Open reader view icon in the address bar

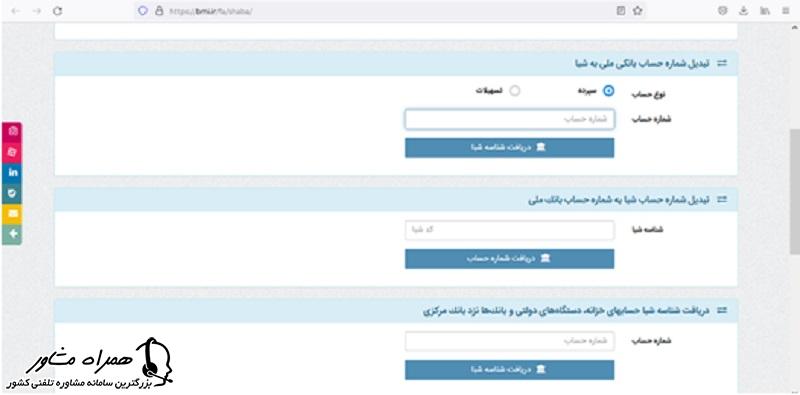(621, 11)
